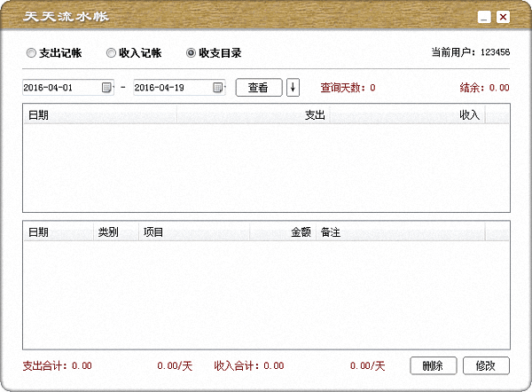This screenshot has width=532, height=392.
Task: Select the 支出记帐 radio button
Action: point(32,53)
